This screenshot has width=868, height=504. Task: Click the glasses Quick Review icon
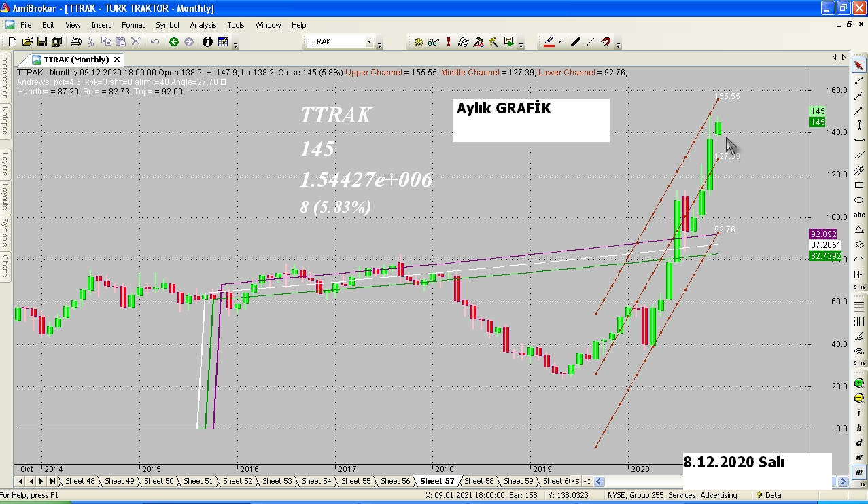(433, 41)
